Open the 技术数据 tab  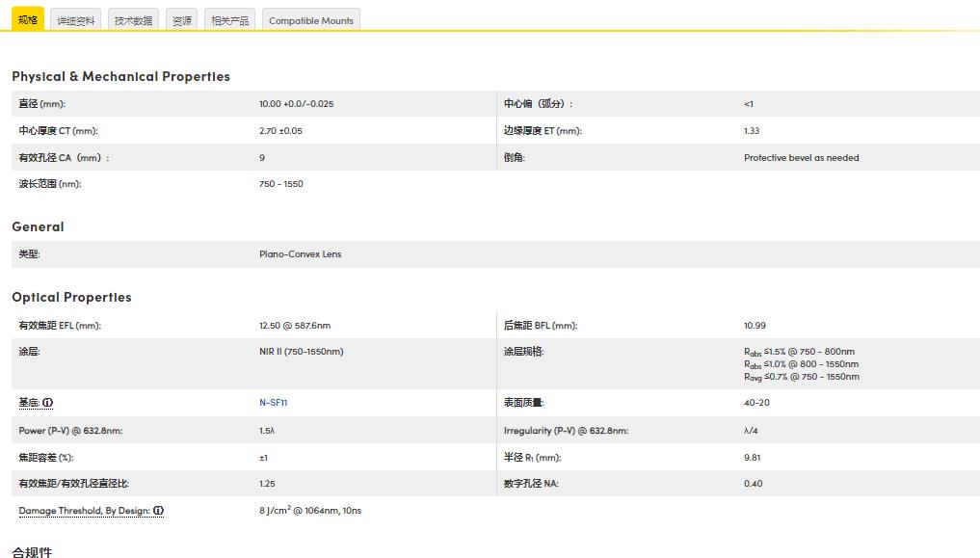pyautogui.click(x=133, y=20)
